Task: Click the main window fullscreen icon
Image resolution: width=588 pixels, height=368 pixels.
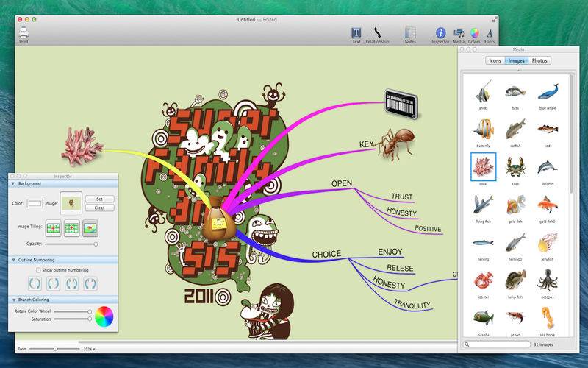Action: [x=494, y=20]
